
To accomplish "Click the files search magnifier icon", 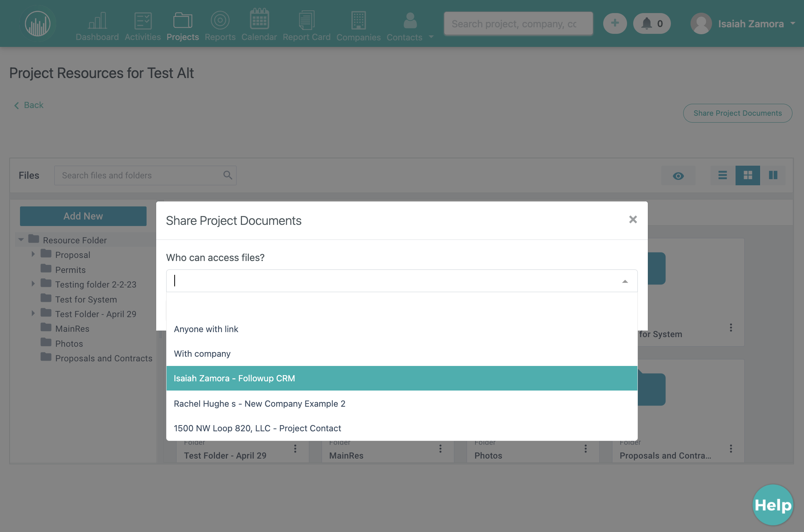I will [x=228, y=175].
